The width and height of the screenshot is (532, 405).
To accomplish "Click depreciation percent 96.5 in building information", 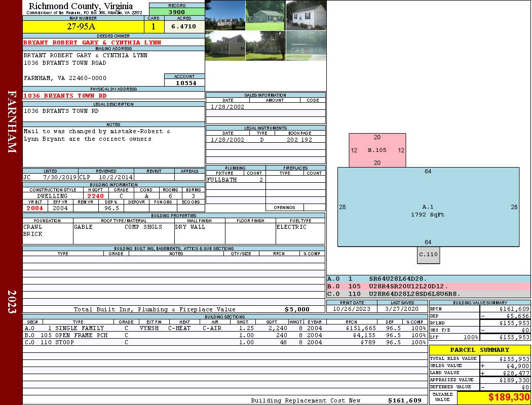I will coord(111,208).
